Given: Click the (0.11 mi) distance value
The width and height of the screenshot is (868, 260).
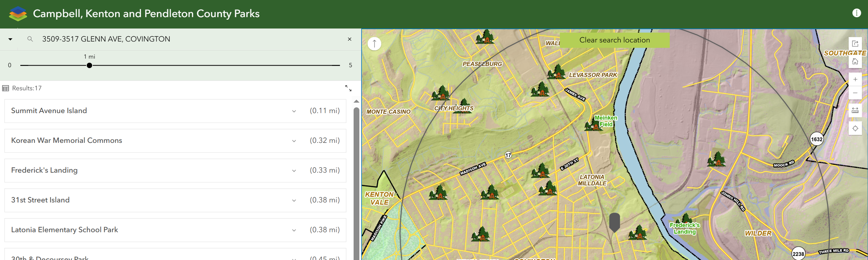Looking at the screenshot, I should [324, 111].
